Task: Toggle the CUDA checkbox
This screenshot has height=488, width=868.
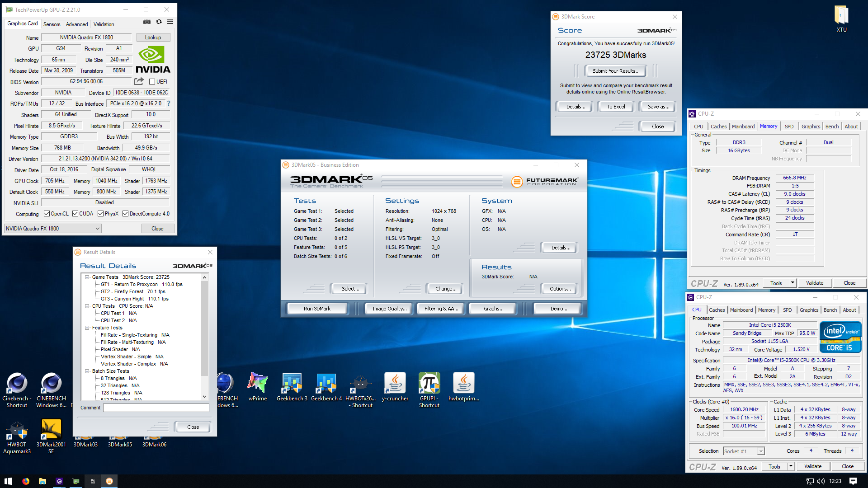Action: pyautogui.click(x=75, y=214)
